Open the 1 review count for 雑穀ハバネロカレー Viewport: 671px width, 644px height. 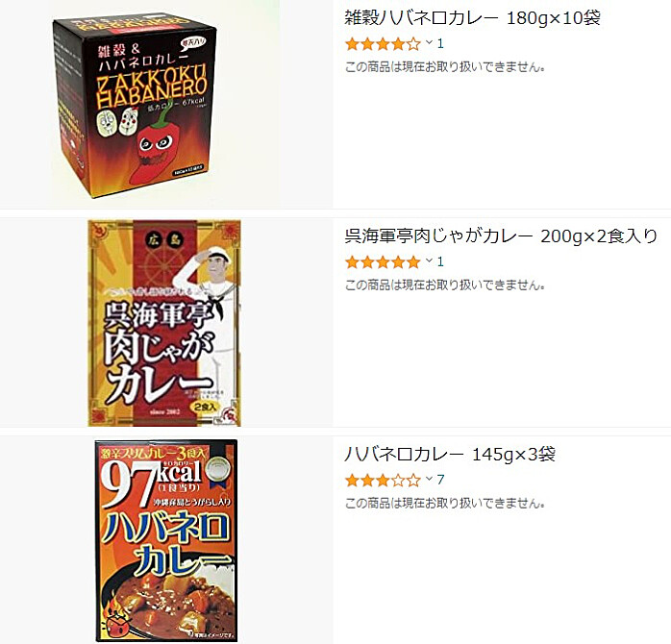click(x=440, y=43)
